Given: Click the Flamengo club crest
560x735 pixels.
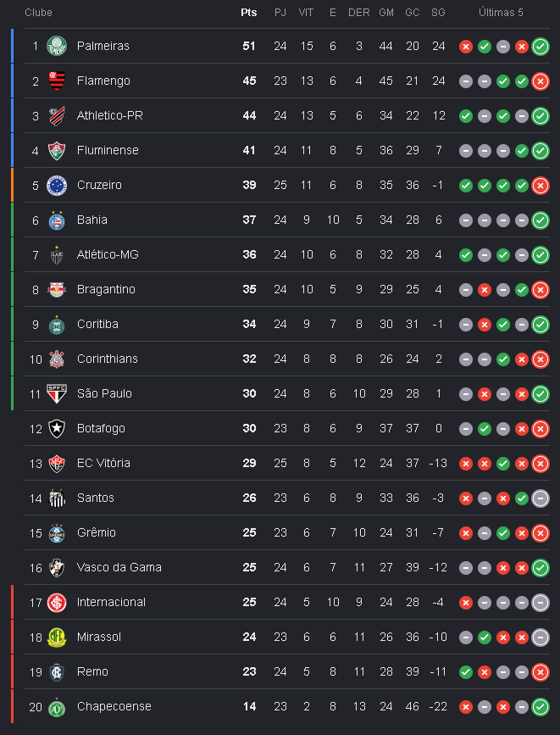Looking at the screenshot, I should tap(57, 81).
